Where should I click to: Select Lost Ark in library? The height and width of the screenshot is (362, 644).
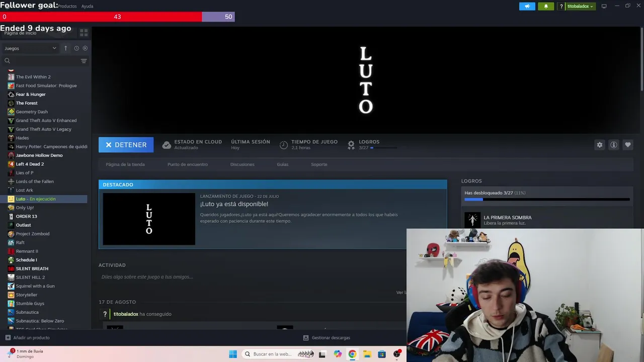click(x=24, y=190)
